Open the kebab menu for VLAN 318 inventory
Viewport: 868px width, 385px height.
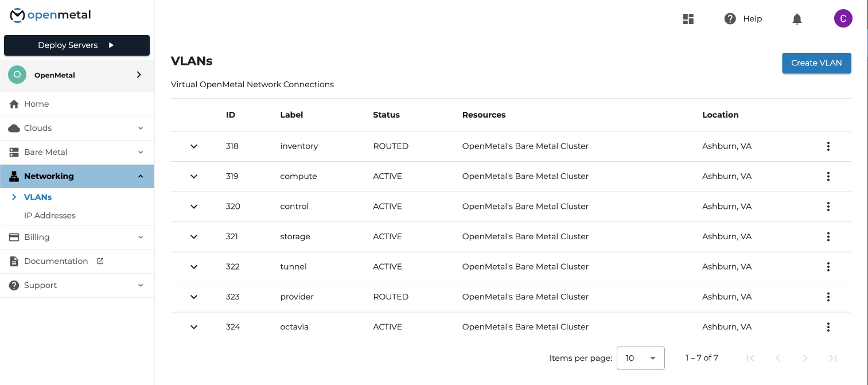pyautogui.click(x=828, y=146)
